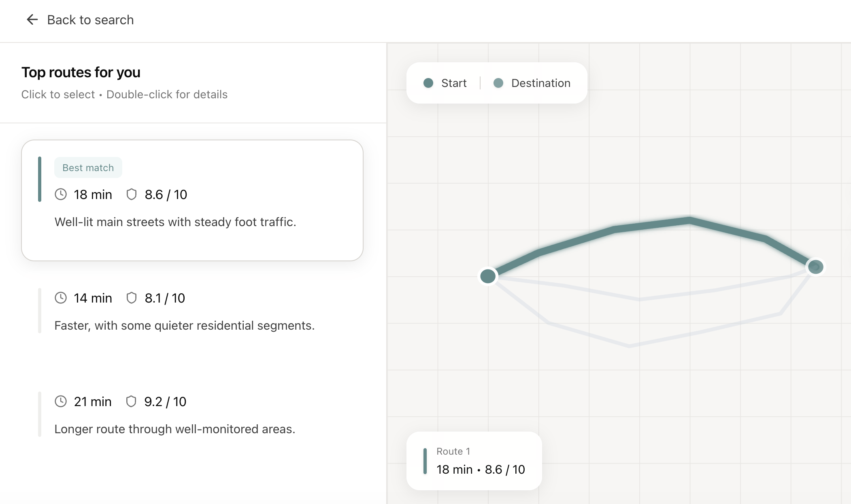Click the back arrow icon
Viewport: 851px width, 504px height.
click(32, 19)
